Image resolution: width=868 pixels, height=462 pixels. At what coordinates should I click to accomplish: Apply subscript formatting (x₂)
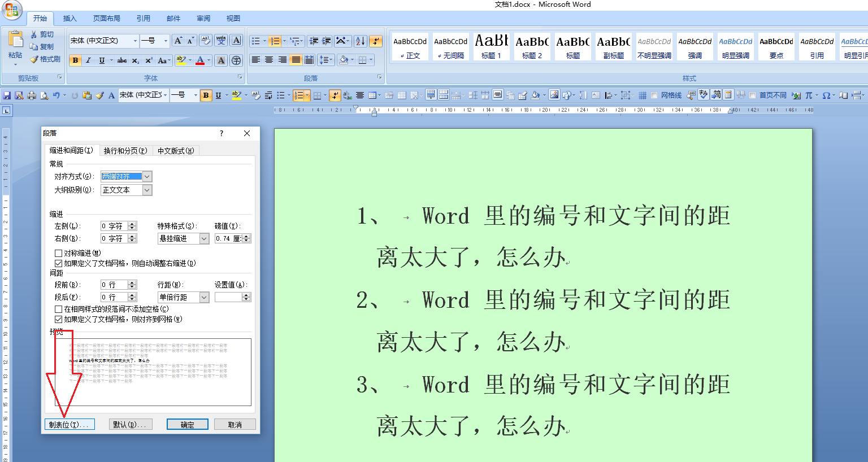136,60
